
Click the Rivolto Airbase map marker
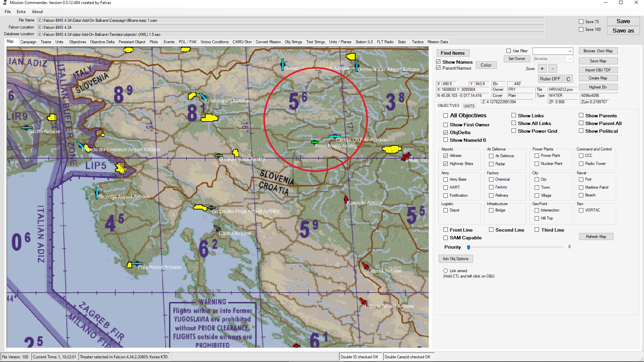26,128
